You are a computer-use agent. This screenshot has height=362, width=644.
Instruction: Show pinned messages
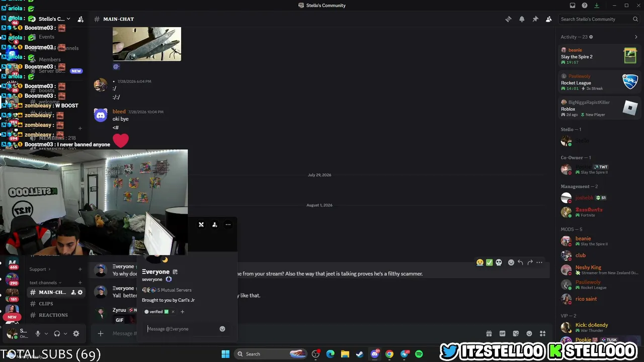coord(535,19)
